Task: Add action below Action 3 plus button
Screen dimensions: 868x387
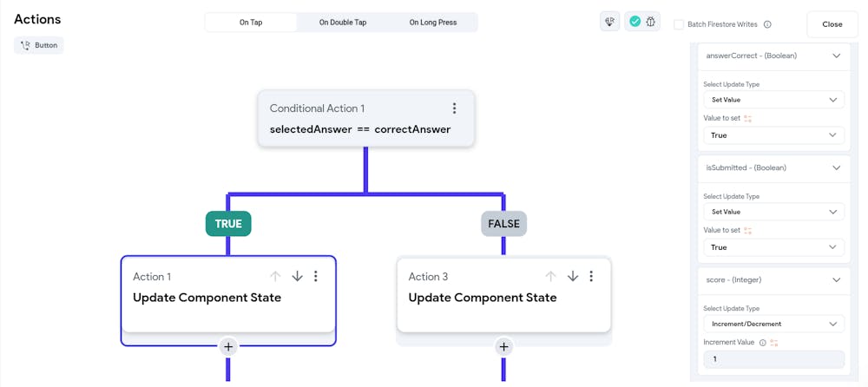Action: [x=503, y=346]
